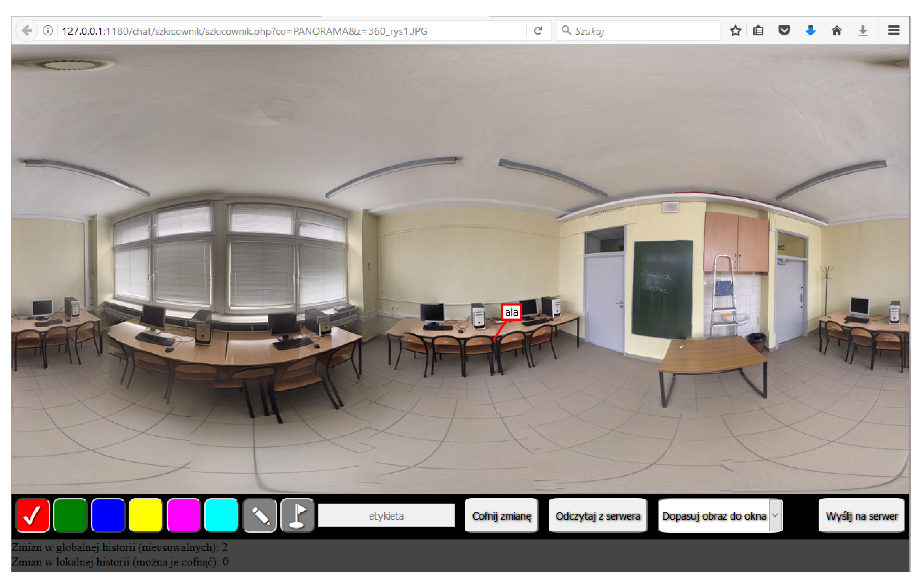Go to the browser home icon
Image resolution: width=924 pixels, height=586 pixels.
point(837,31)
